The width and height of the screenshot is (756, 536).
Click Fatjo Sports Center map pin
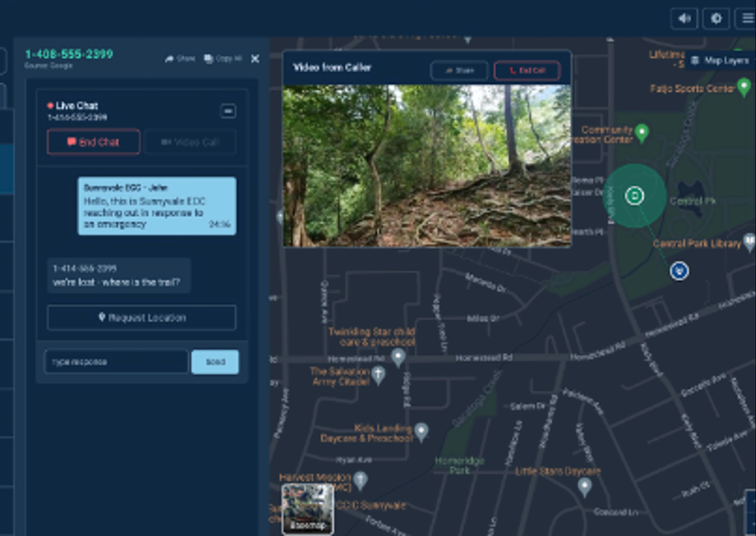[744, 87]
